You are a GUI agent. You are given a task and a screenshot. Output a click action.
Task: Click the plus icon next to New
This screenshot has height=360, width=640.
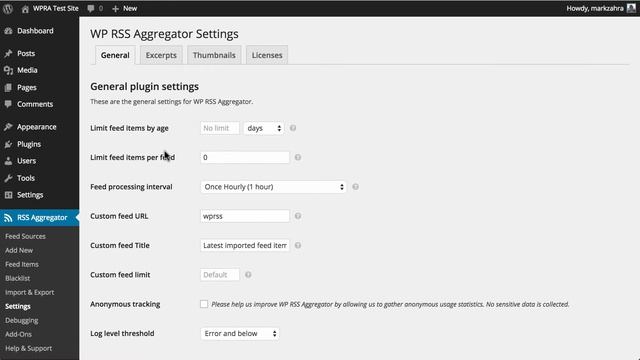click(x=115, y=9)
